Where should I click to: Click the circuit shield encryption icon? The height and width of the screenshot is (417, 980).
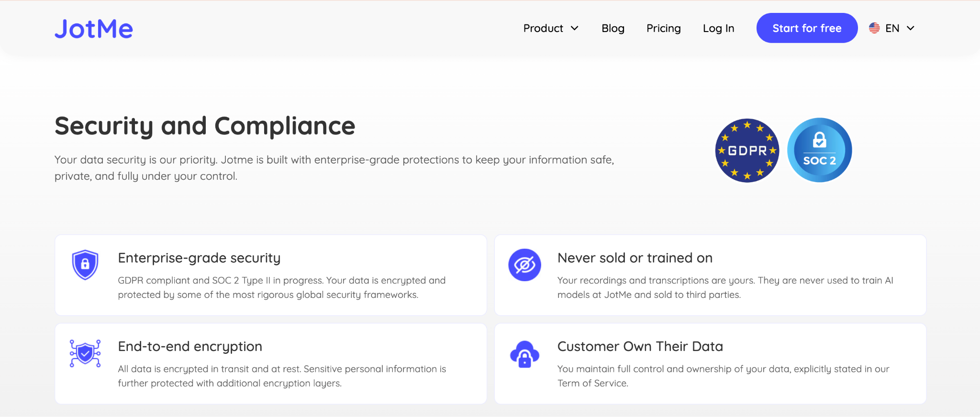tap(85, 353)
